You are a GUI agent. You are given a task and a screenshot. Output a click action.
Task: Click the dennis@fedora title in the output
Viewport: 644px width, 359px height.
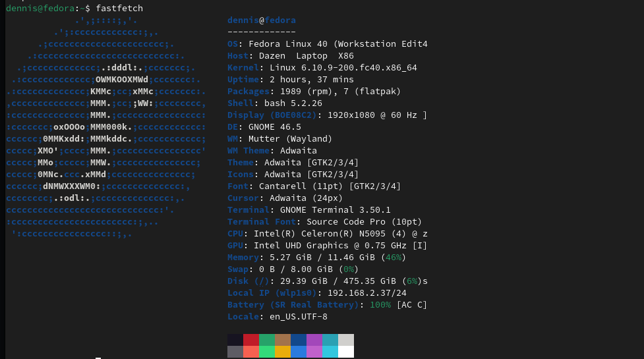click(x=261, y=20)
